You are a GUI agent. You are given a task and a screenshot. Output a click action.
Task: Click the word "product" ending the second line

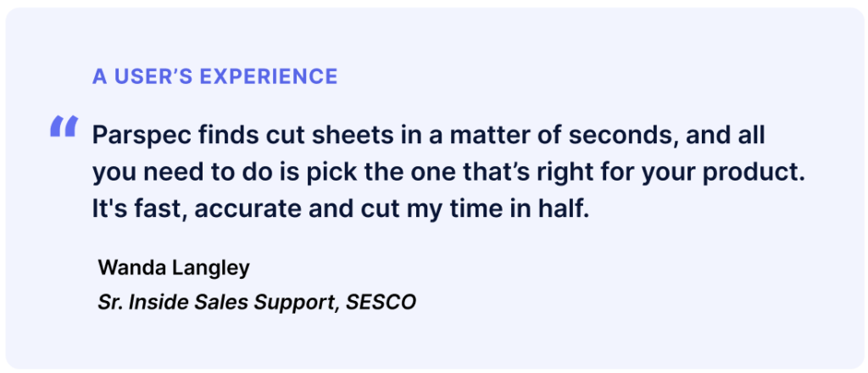point(756,172)
